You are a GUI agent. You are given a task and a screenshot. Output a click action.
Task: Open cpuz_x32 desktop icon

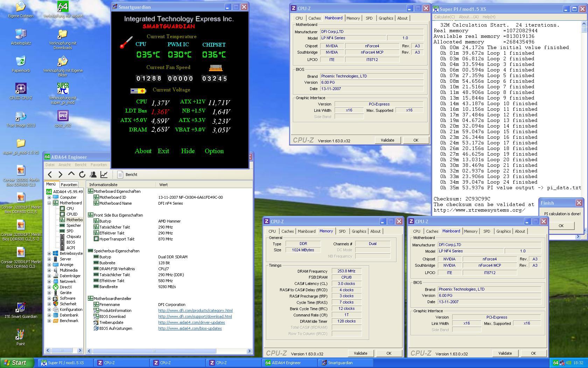tap(63, 119)
